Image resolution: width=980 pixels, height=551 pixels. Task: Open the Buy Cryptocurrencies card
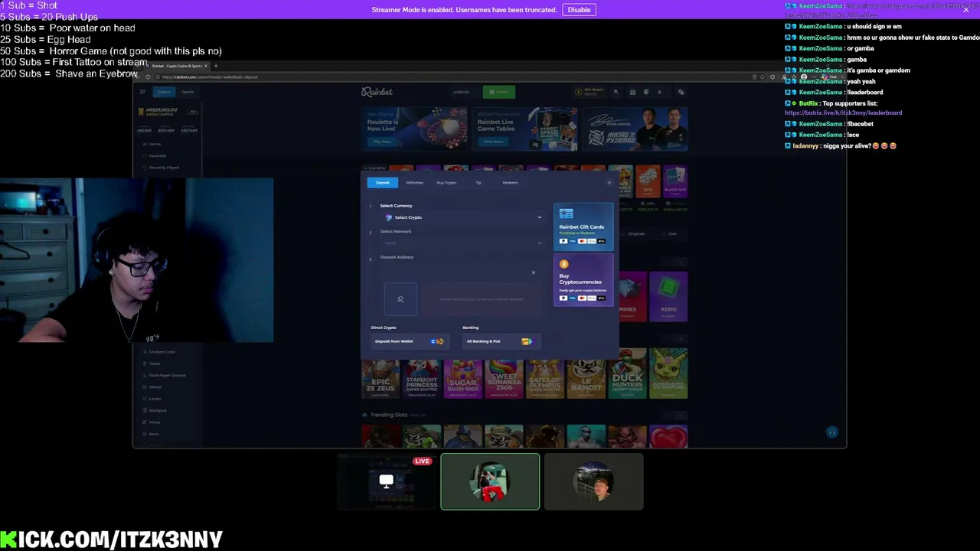tap(583, 281)
